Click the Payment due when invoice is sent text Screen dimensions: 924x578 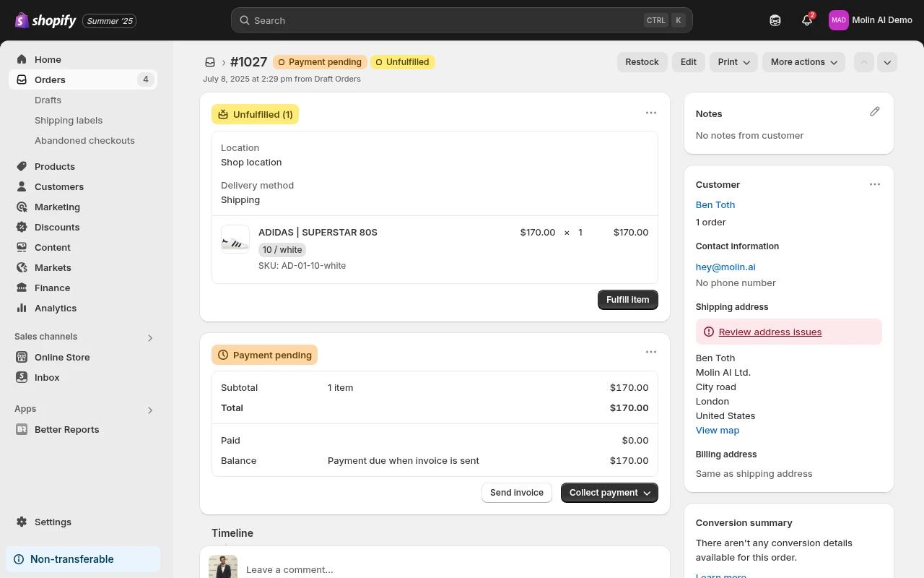click(404, 460)
